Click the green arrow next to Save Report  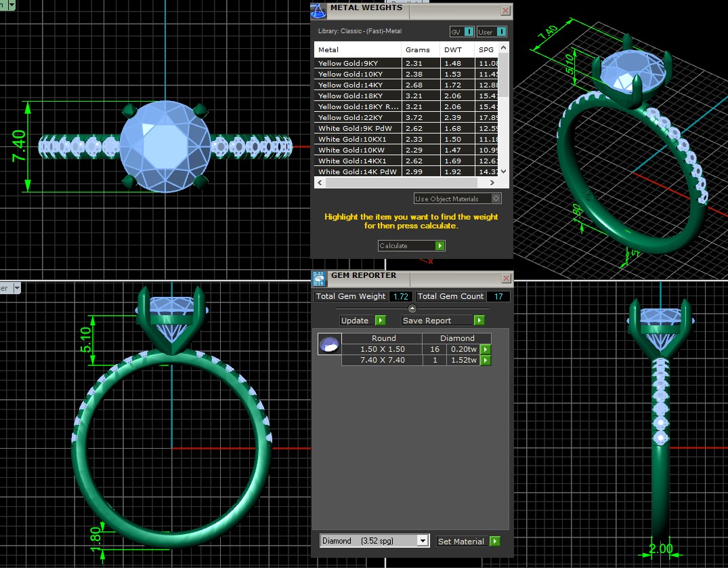pos(479,321)
